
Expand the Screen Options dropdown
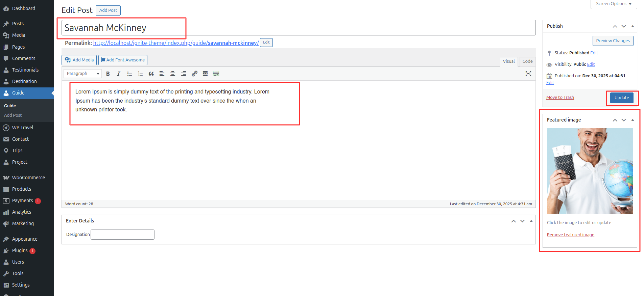[614, 4]
